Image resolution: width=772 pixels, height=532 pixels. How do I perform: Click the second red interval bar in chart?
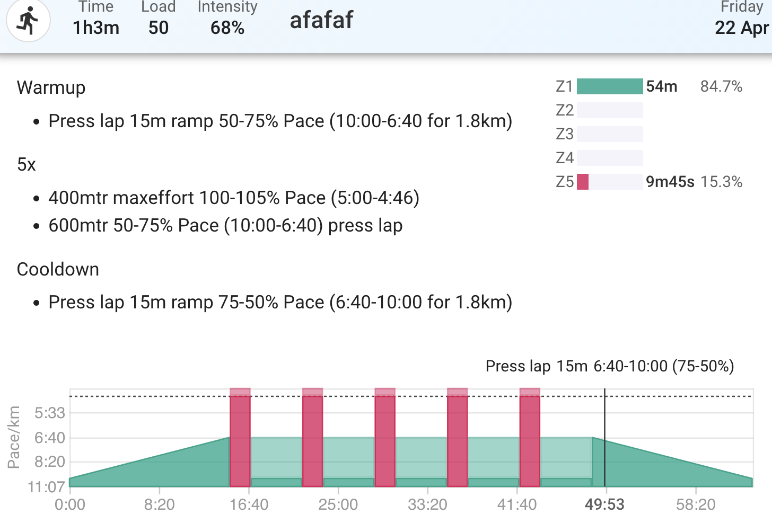(x=312, y=438)
